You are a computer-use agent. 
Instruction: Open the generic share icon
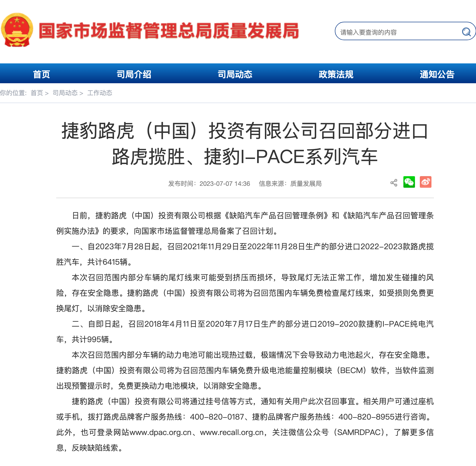point(394,183)
